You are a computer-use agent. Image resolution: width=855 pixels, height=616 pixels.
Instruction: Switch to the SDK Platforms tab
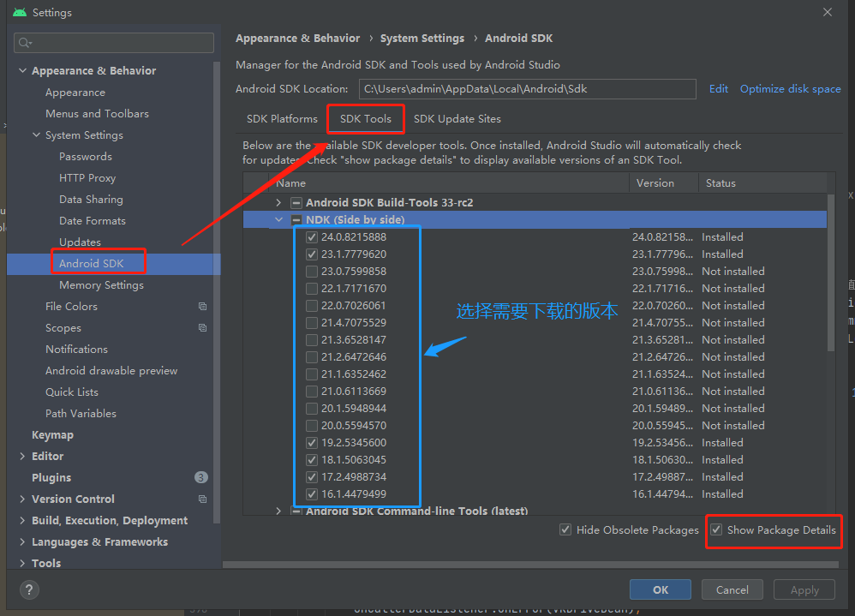(x=282, y=118)
